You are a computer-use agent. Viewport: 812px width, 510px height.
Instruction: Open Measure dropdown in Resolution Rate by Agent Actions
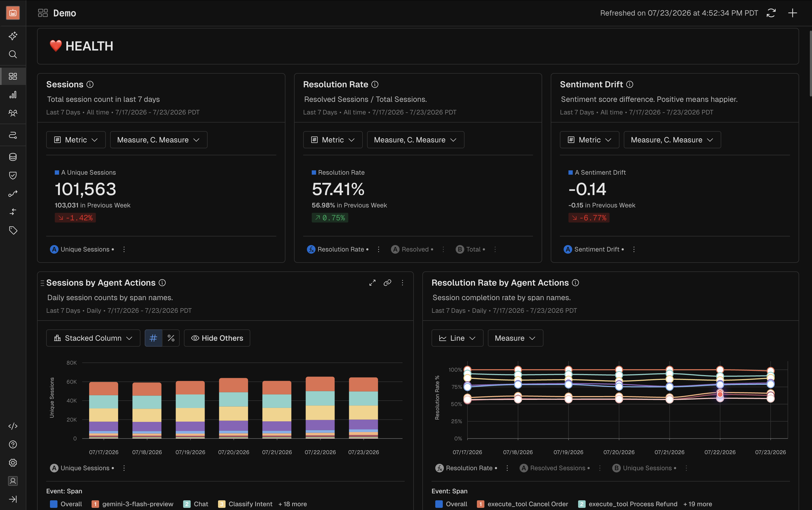point(515,338)
